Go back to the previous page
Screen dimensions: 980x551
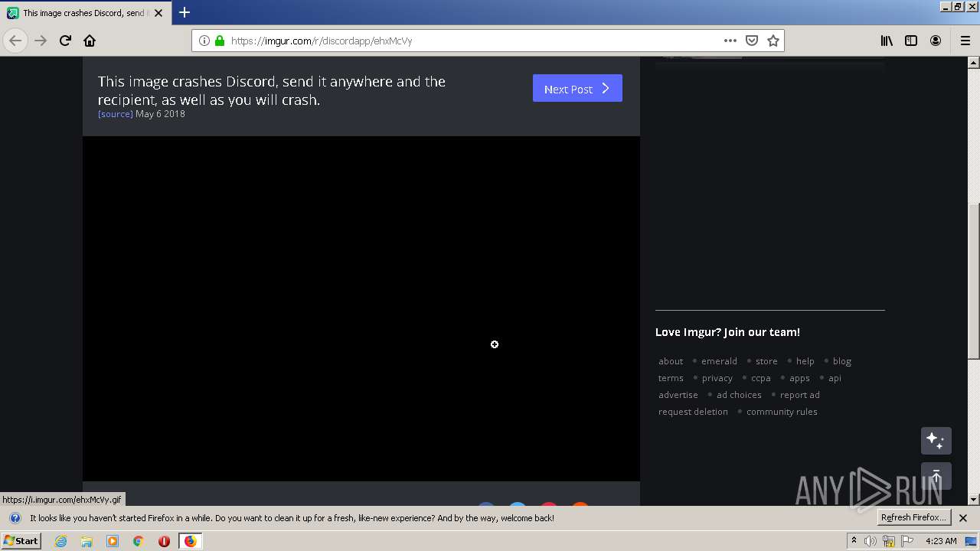(15, 41)
